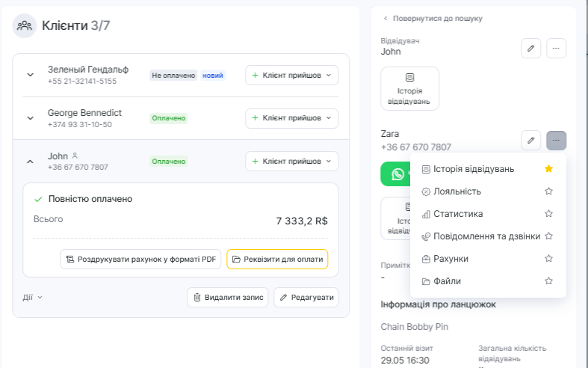The width and height of the screenshot is (588, 368).
Task: Open the three-dot menu beside visitor John
Action: click(556, 49)
